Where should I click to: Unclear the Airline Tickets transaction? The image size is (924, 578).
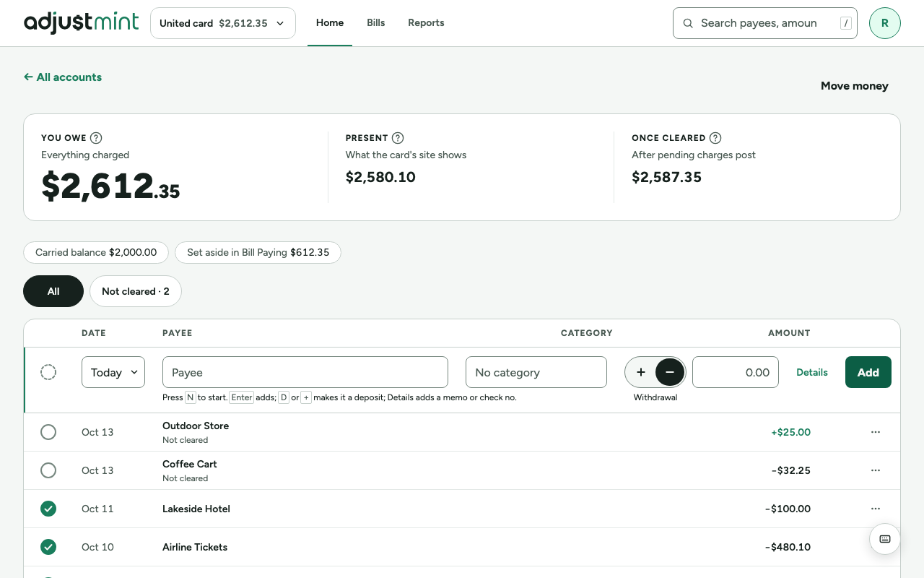point(48,547)
